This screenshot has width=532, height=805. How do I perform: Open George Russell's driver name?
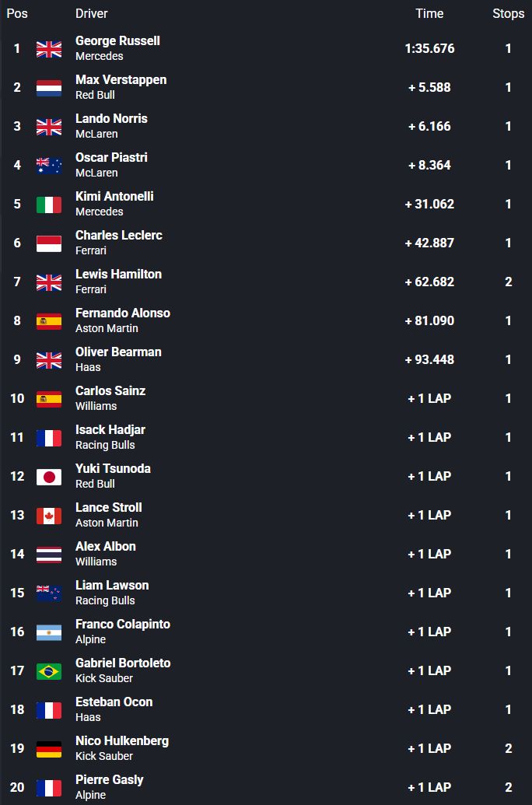[117, 41]
